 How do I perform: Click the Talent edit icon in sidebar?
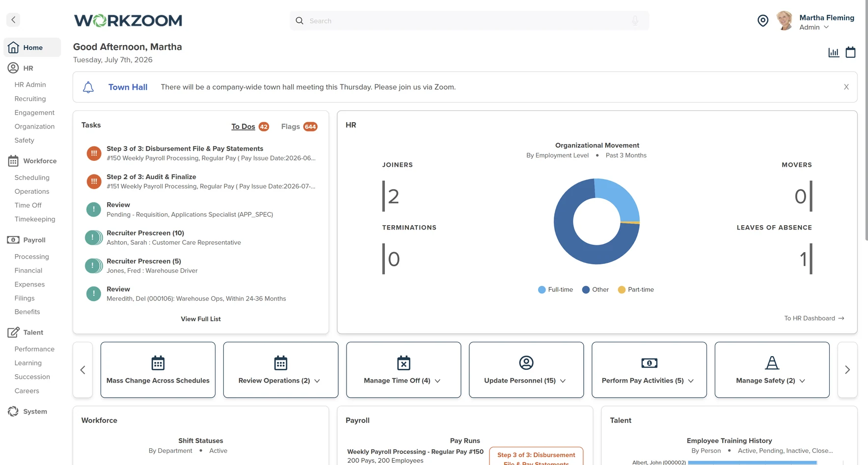coord(13,332)
